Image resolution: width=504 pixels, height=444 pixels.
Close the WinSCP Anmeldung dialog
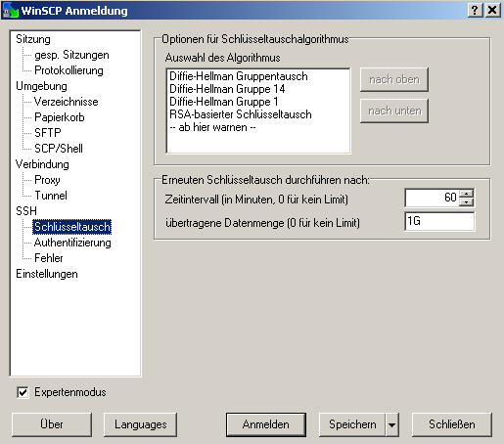[492, 11]
